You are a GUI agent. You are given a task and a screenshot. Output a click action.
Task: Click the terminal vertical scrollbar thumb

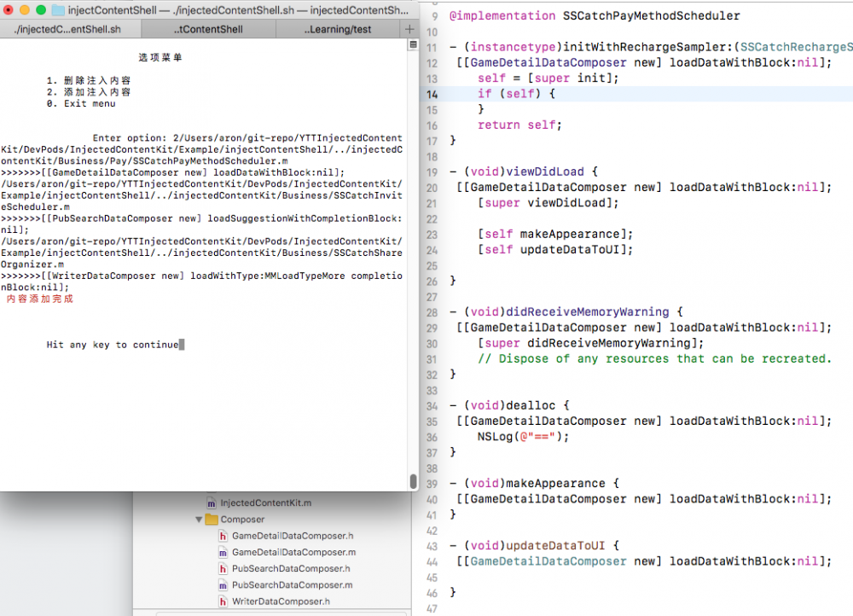click(x=413, y=481)
